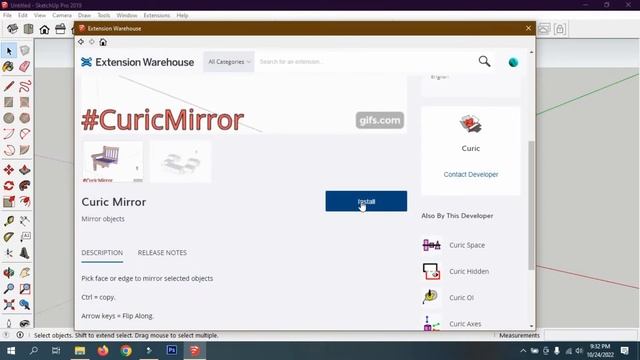Activate the Pan hand tool
Viewport: 640px width, 360px height.
pyautogui.click(x=24, y=273)
